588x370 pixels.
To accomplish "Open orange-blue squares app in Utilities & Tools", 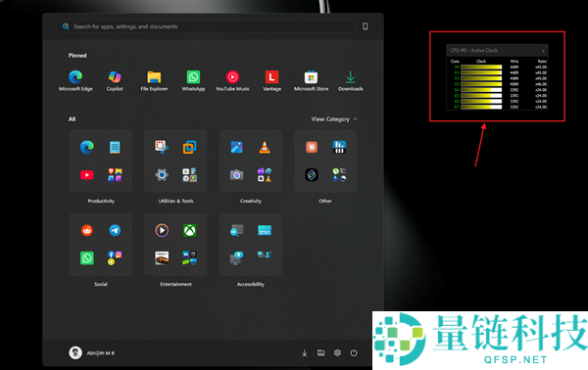I will click(190, 147).
